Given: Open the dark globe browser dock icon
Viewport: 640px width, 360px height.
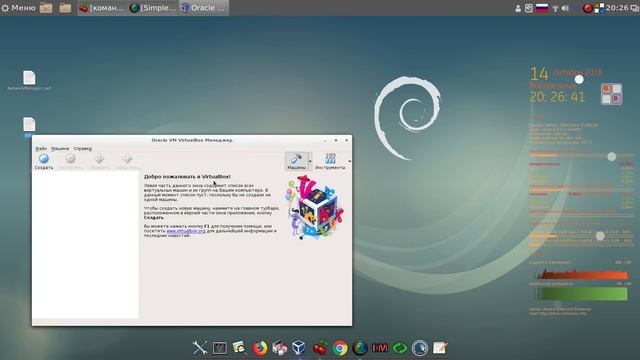Looking at the screenshot, I should click(x=360, y=348).
